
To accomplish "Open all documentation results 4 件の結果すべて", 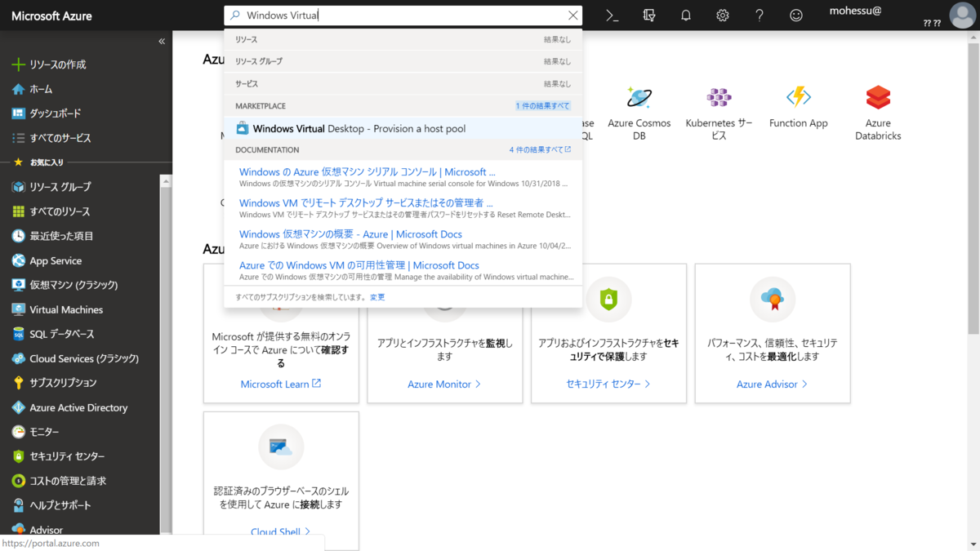I will pos(540,150).
